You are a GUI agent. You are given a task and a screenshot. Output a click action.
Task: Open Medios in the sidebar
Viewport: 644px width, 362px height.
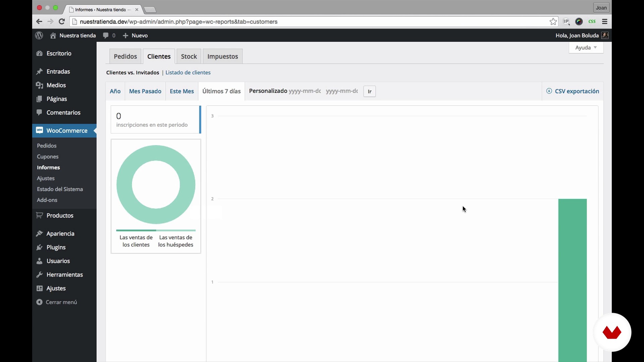[x=64, y=85]
